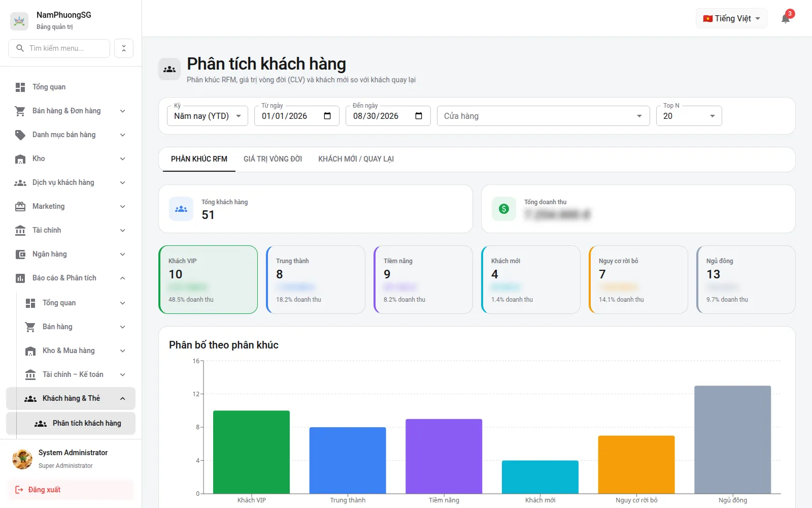
Task: Click the Dịch vụ khách hàng people icon
Action: coord(20,182)
